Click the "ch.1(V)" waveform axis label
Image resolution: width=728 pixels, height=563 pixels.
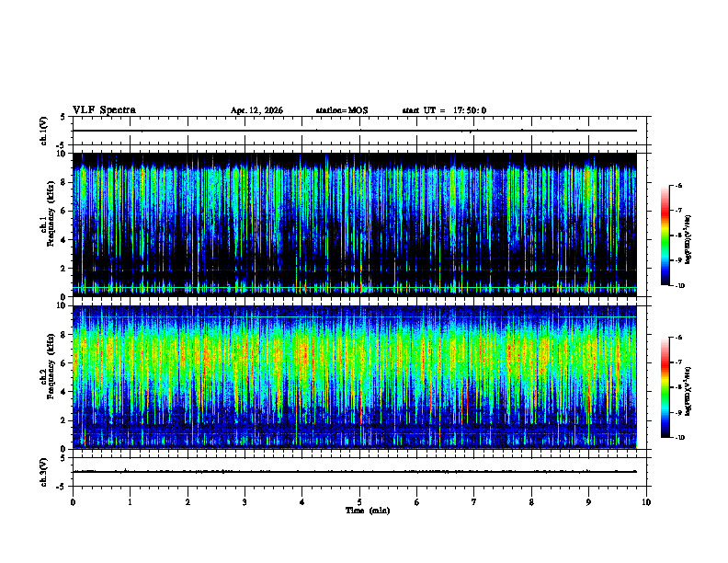coord(44,131)
